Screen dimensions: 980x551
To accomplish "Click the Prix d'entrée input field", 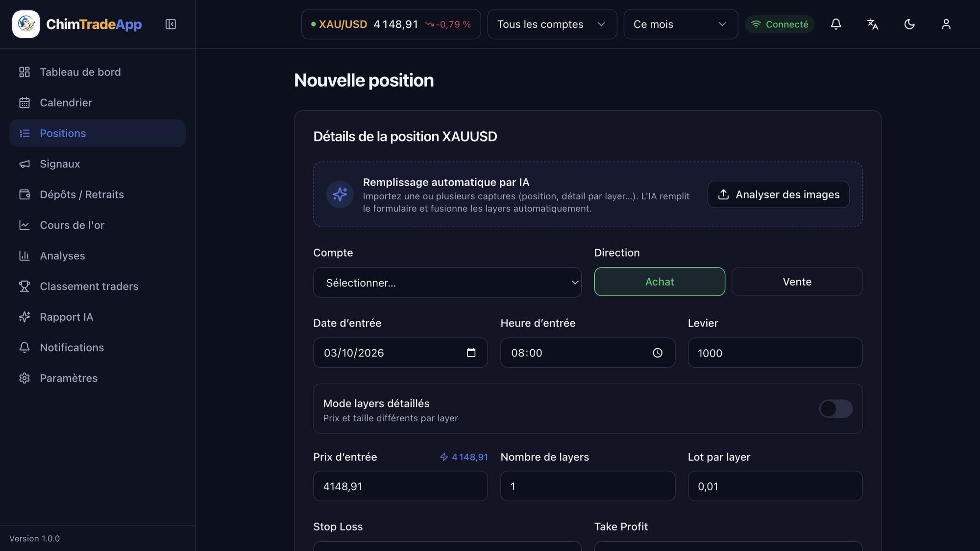I will pyautogui.click(x=400, y=486).
